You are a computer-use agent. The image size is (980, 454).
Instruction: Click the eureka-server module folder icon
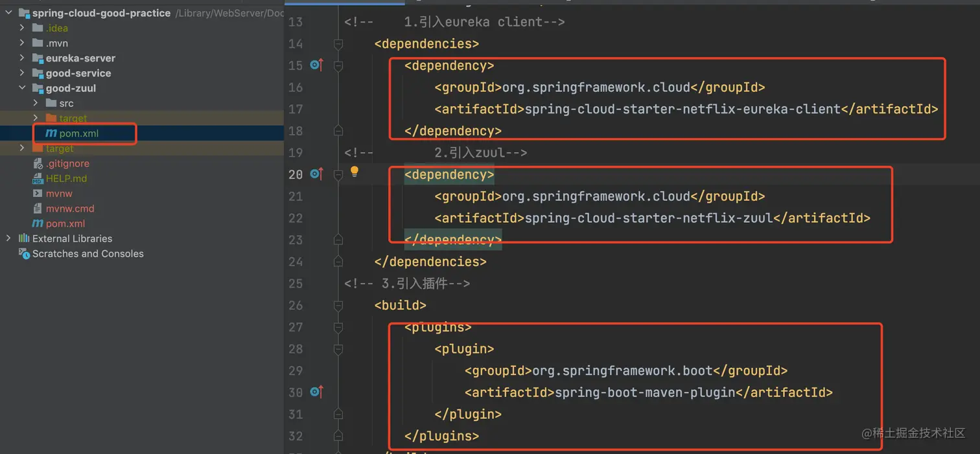click(38, 58)
